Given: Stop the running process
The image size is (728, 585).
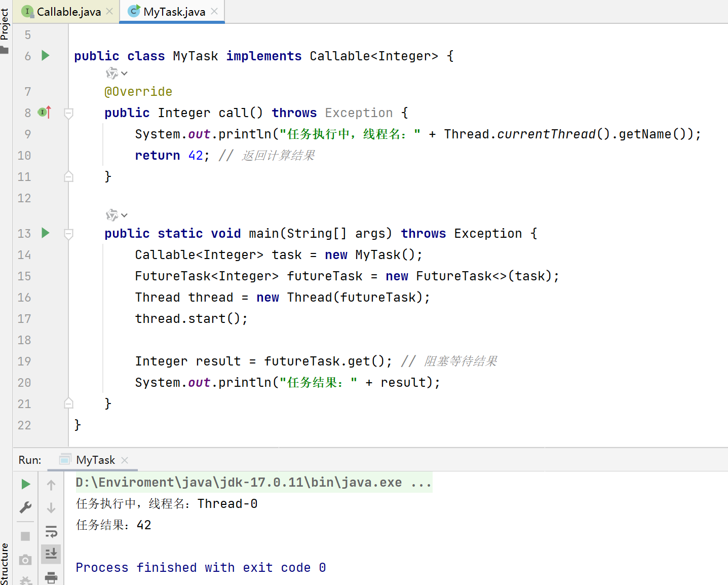Looking at the screenshot, I should (25, 536).
